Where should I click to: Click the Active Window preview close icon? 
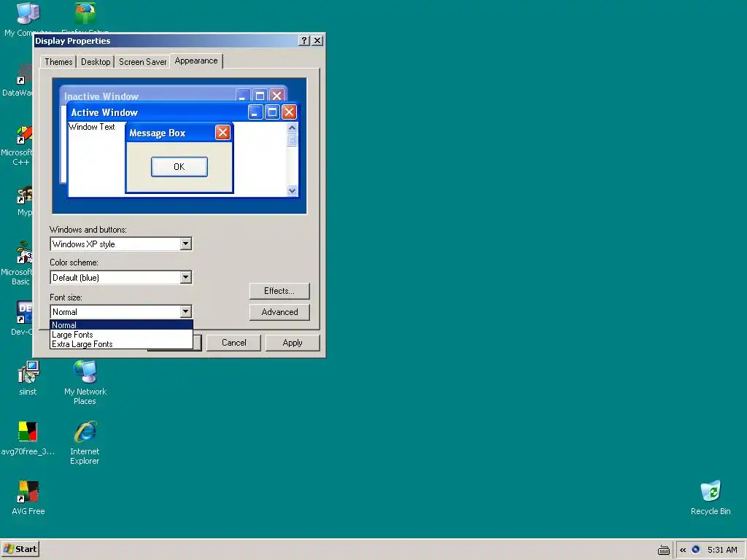[289, 112]
